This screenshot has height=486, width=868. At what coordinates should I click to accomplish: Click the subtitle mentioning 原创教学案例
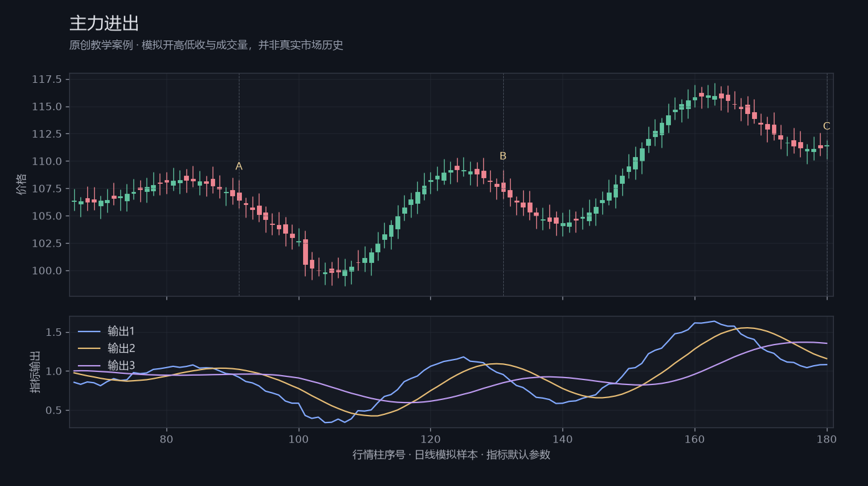tap(206, 45)
